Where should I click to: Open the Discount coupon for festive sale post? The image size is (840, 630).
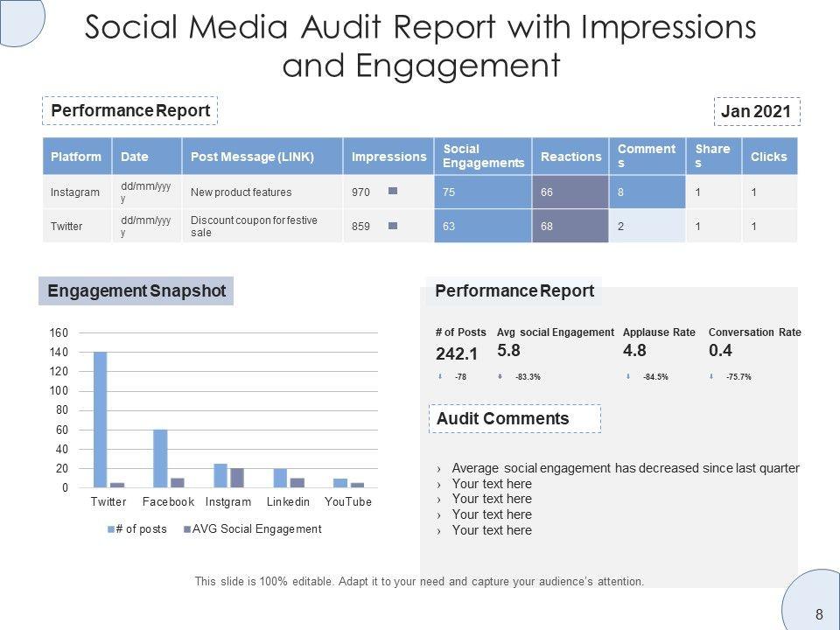254,226
